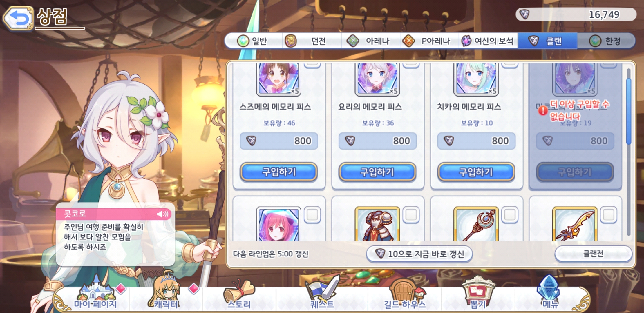Click the 클랜전 button
The image size is (644, 313).
pos(593,254)
